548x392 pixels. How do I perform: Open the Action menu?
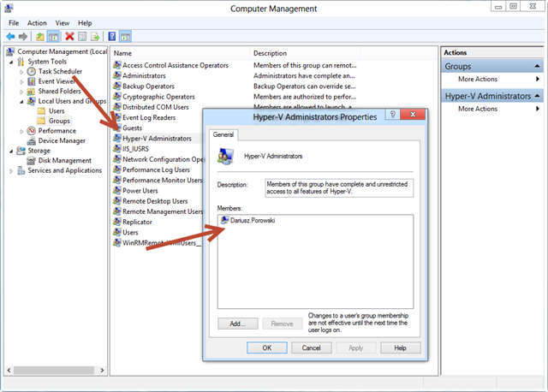click(x=37, y=23)
